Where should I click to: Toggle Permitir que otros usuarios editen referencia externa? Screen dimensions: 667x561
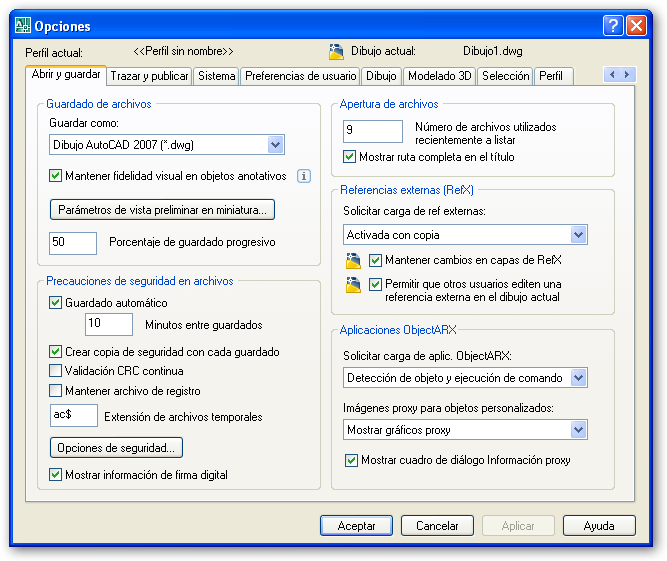tap(375, 284)
